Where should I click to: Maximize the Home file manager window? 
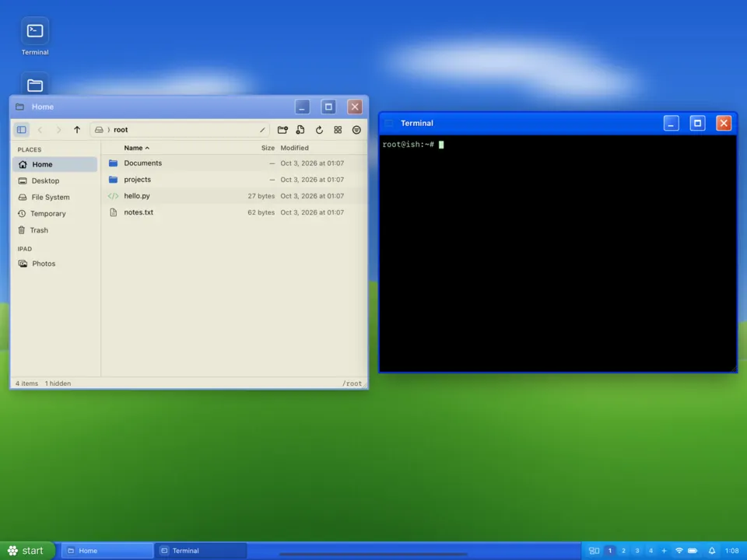pyautogui.click(x=328, y=107)
